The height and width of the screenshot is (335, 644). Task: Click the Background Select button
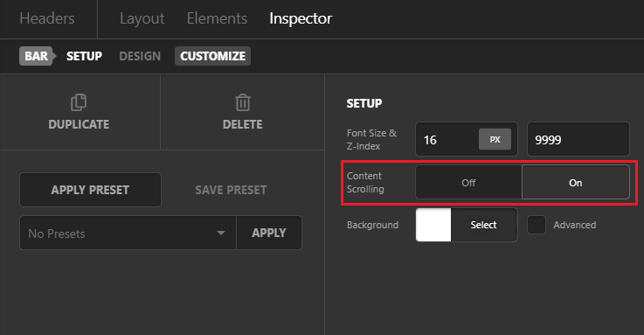click(484, 225)
